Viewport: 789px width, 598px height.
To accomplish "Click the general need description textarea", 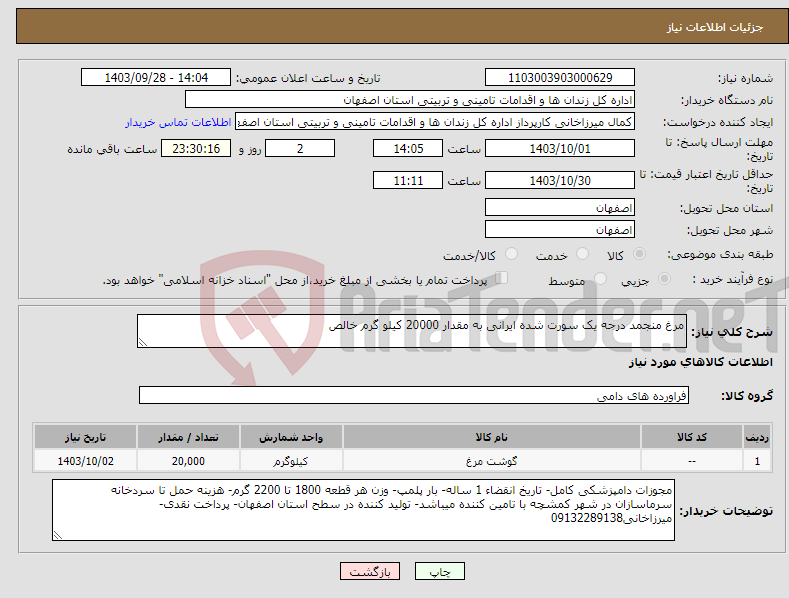I will click(x=412, y=331).
